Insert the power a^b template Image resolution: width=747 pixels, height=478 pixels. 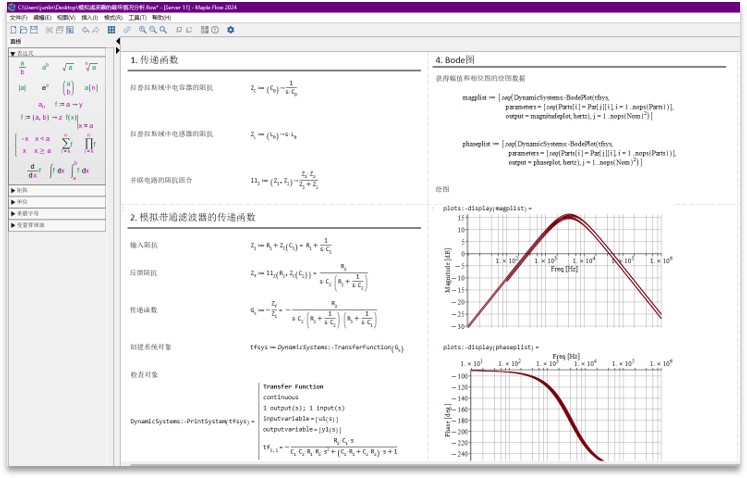45,67
